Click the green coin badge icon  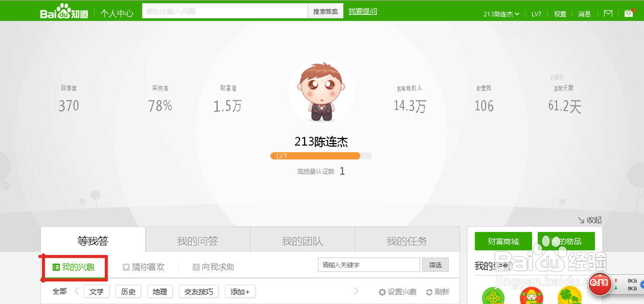click(x=493, y=296)
